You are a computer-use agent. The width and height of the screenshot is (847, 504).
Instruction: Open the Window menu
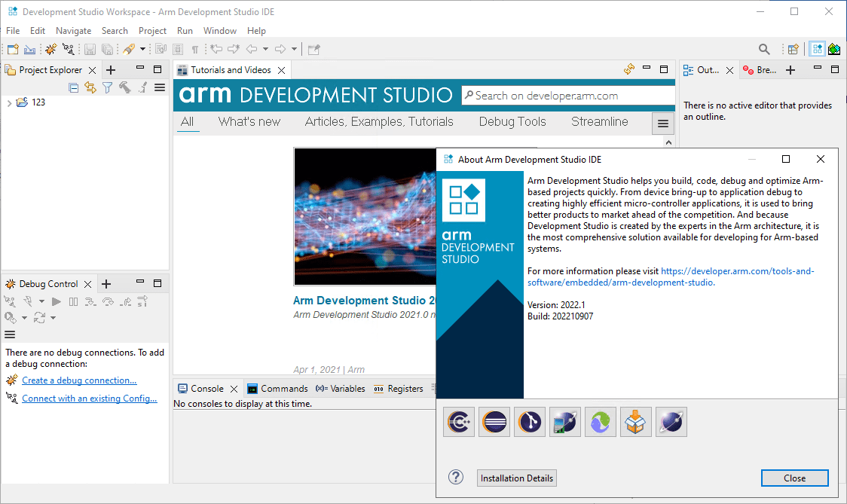pos(220,31)
